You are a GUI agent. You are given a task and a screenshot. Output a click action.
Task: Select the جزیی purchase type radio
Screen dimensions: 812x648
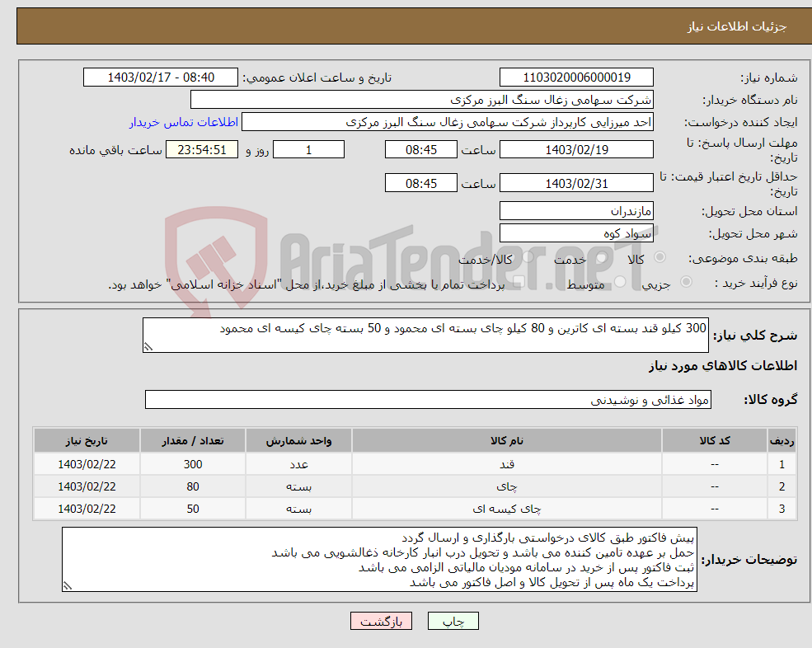[x=686, y=282]
